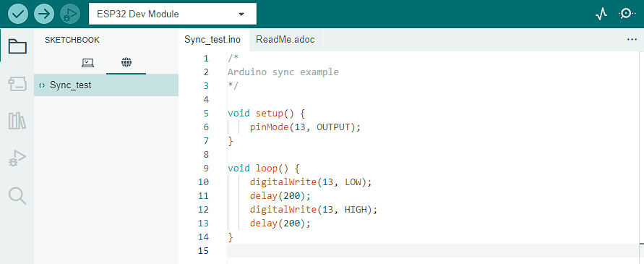The height and width of the screenshot is (264, 644).
Task: Switch to local sketchbook laptop tab
Action: coord(87,62)
